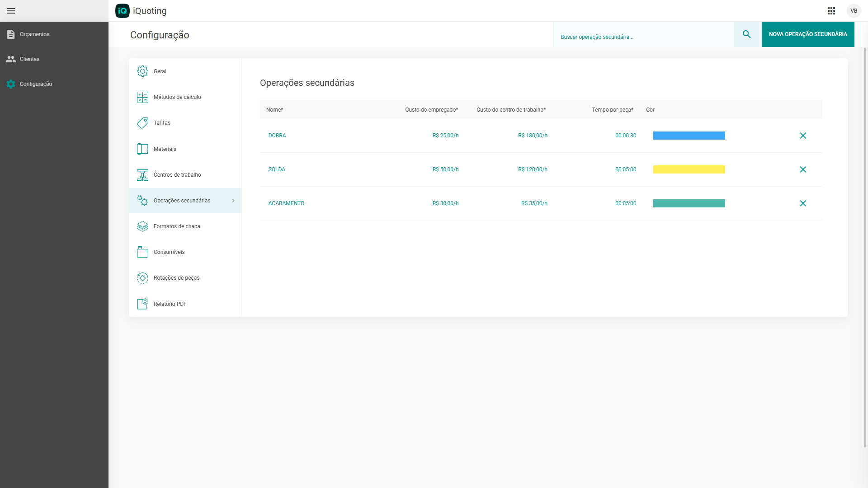The height and width of the screenshot is (488, 868).
Task: Open the ACABAMENTO operation name
Action: click(x=286, y=203)
